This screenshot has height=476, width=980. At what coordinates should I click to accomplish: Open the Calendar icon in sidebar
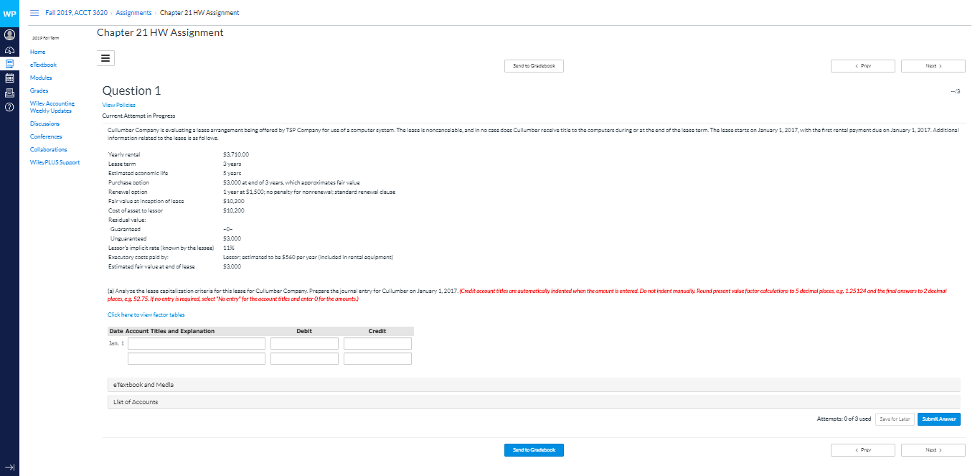click(x=9, y=78)
